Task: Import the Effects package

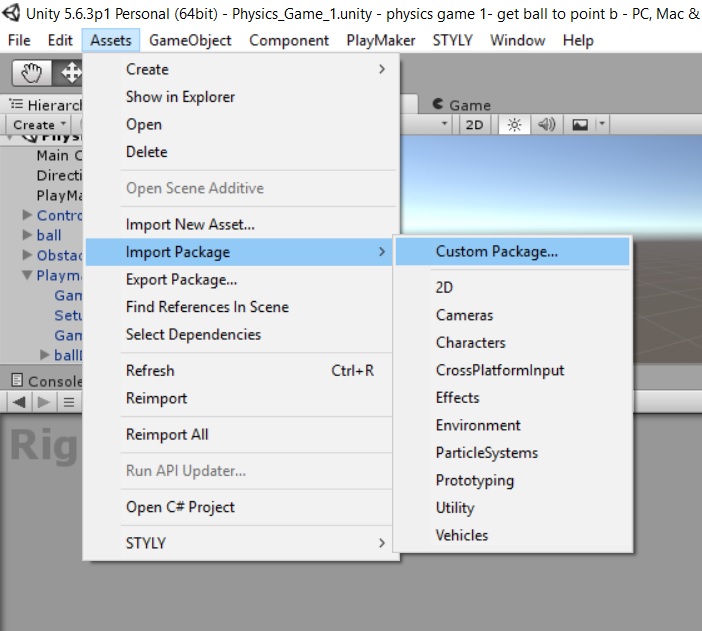Action: click(513, 398)
